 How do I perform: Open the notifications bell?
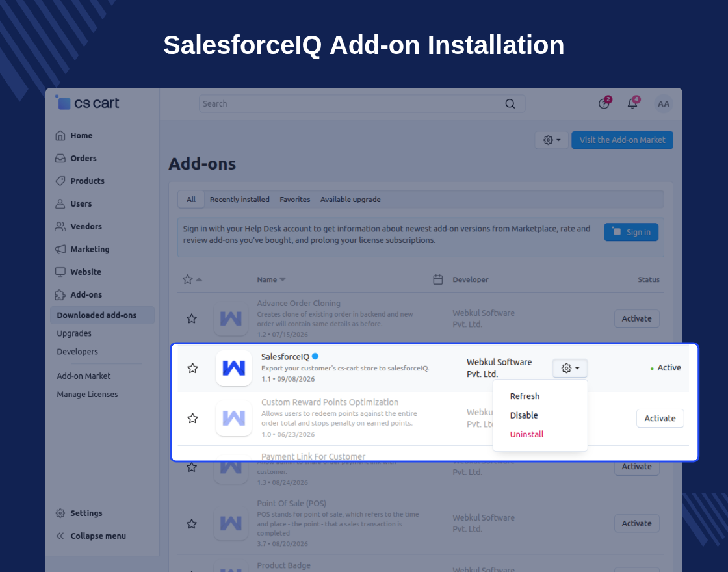click(632, 103)
